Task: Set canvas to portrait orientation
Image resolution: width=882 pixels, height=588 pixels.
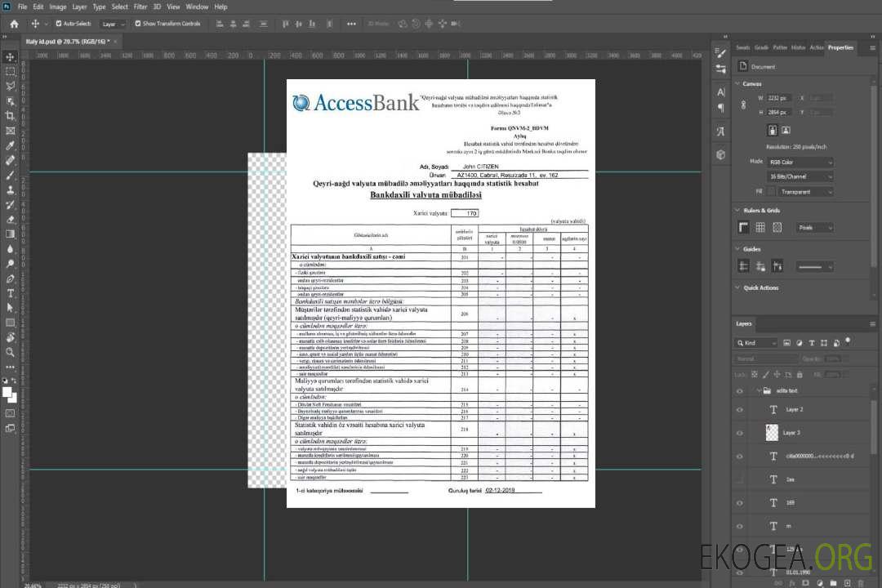Action: click(x=773, y=130)
